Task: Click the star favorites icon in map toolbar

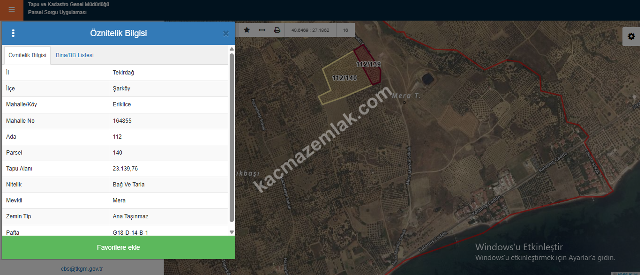Action: click(247, 30)
